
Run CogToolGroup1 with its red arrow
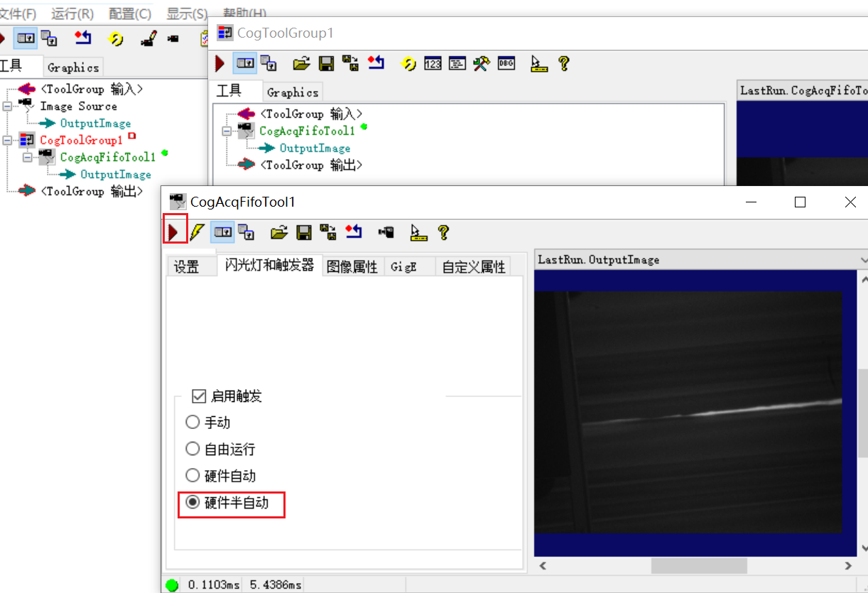219,63
